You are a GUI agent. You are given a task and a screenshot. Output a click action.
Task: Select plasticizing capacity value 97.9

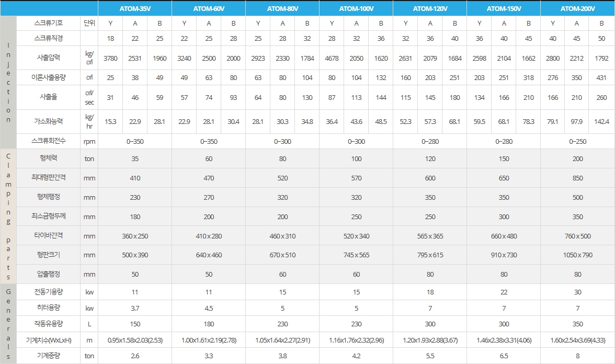576,121
